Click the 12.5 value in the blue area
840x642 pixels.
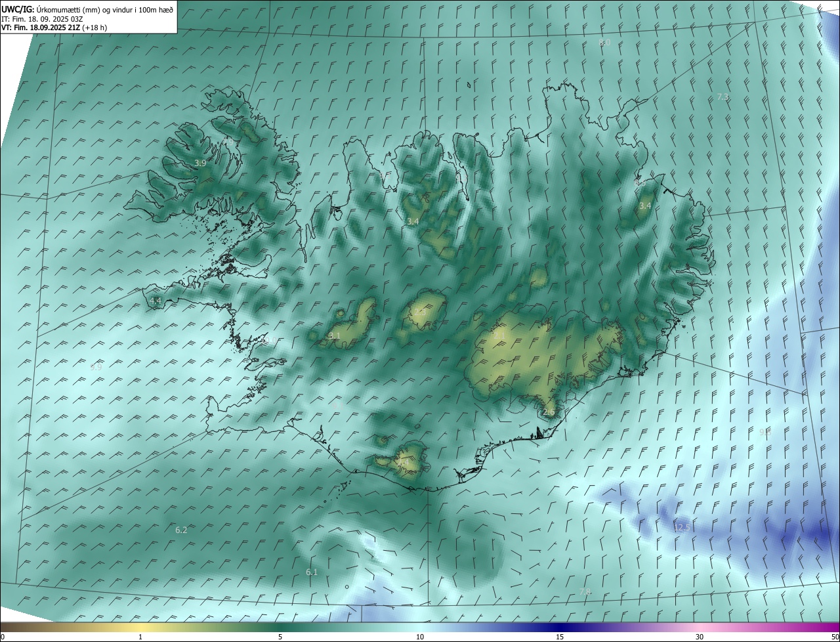(x=682, y=527)
